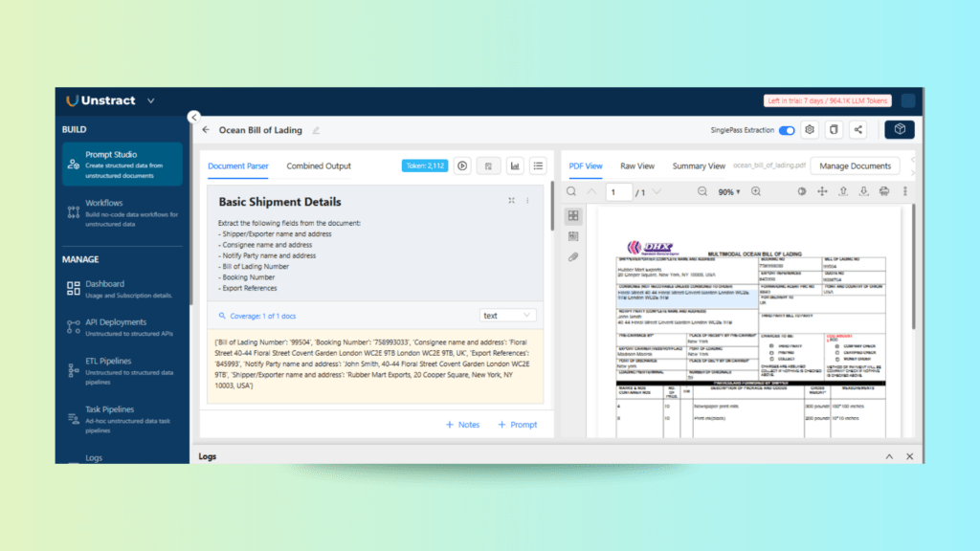The width and height of the screenshot is (980, 551).
Task: Toggle the PDF theme switch icon
Action: [x=802, y=192]
